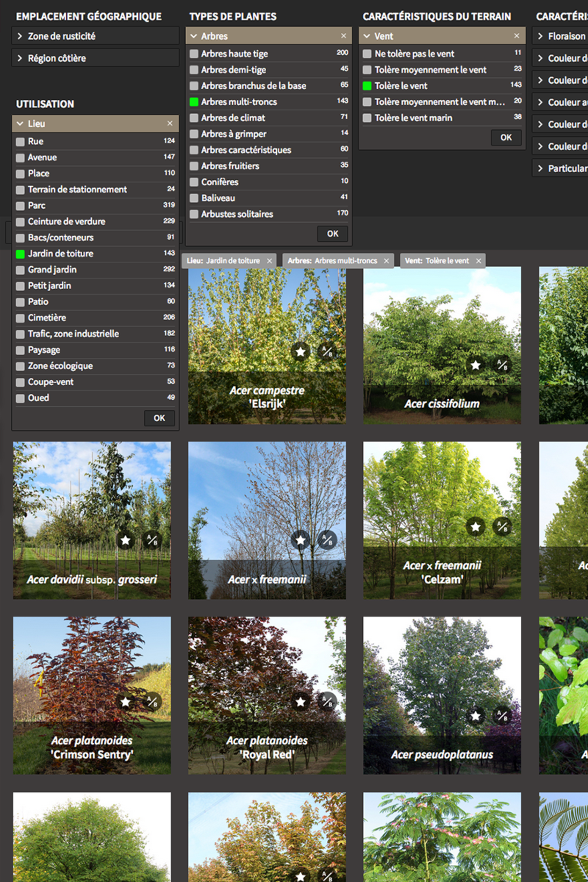Compare 'Royal Red' using A/B icon
This screenshot has height=882, width=588.
(327, 702)
